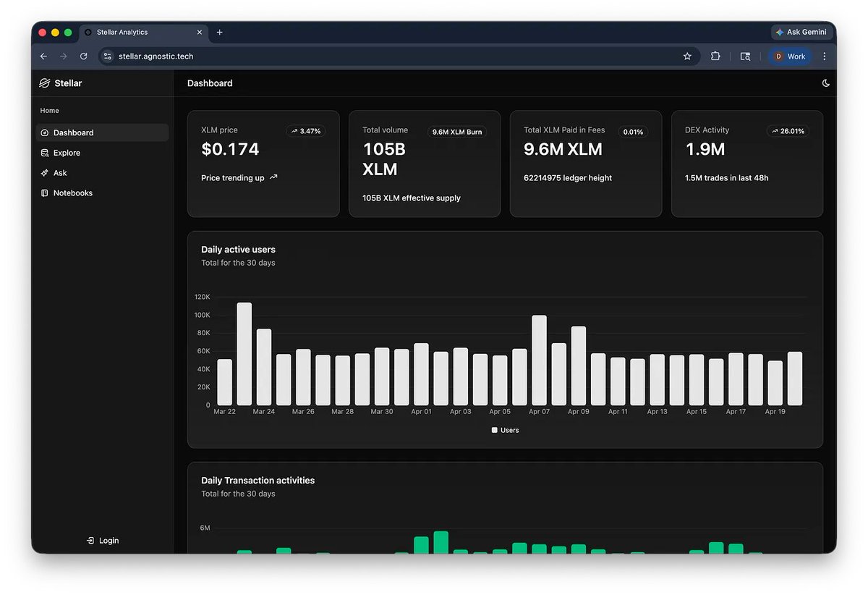The image size is (868, 595).
Task: Click the Stellar logo icon in sidebar
Action: click(x=45, y=83)
